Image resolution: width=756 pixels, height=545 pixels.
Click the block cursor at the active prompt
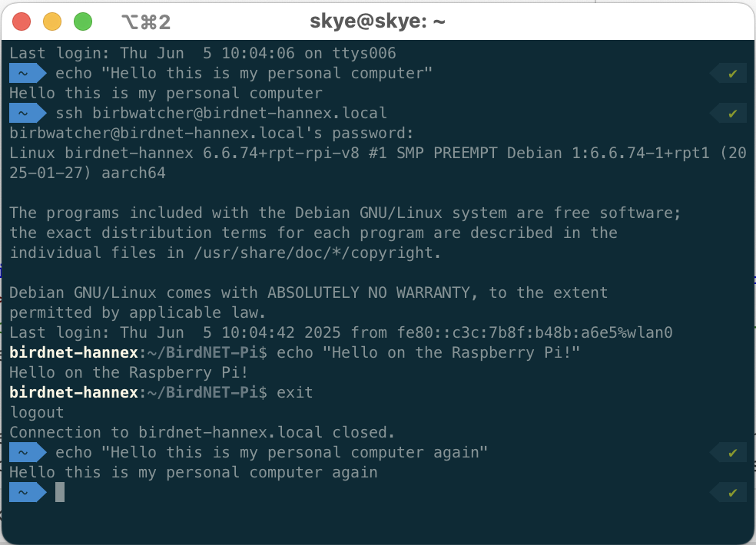tap(60, 492)
